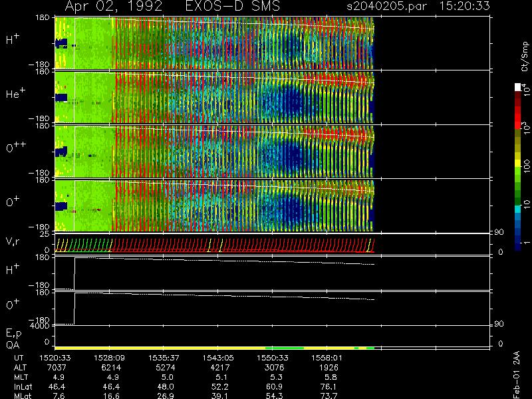Select the He+ panel label
Screen dimensions: 532x399
[x=15, y=94]
